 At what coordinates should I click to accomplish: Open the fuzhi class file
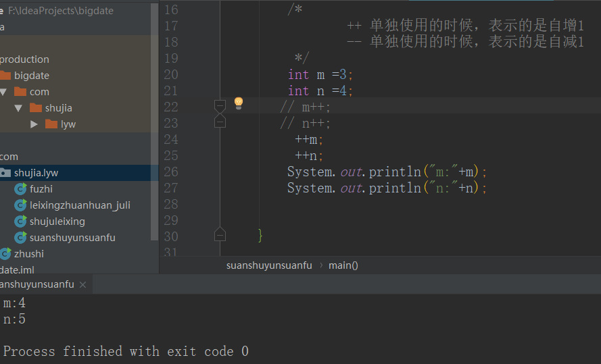coord(41,189)
